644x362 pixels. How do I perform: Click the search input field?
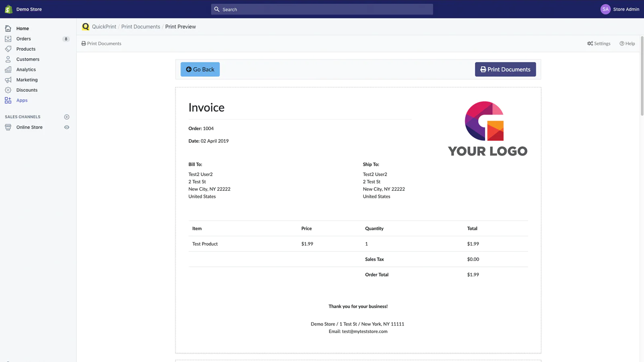(322, 9)
